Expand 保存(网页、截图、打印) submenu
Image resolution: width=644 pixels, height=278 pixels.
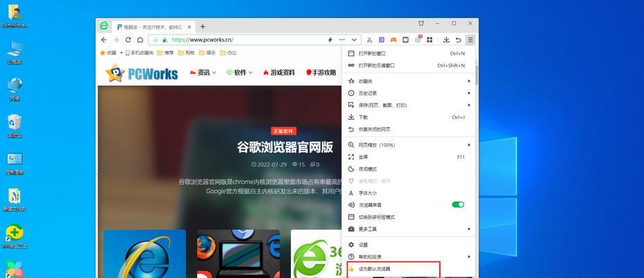click(409, 105)
